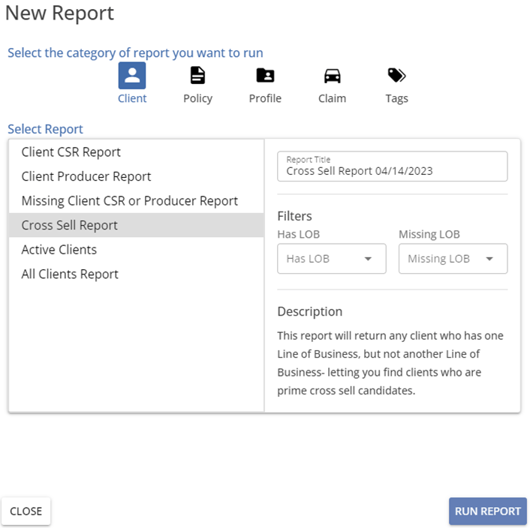The width and height of the screenshot is (530, 528).
Task: Open the Missing LOB dropdown
Action: (453, 259)
